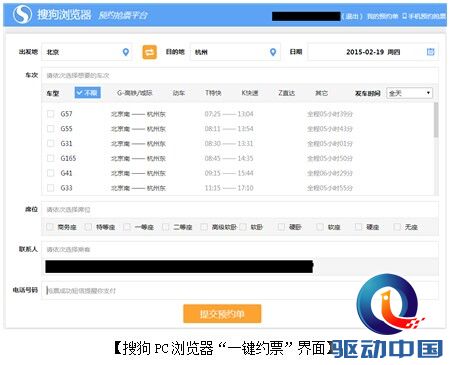Click departure time 11:15 — 17:10

(229, 188)
